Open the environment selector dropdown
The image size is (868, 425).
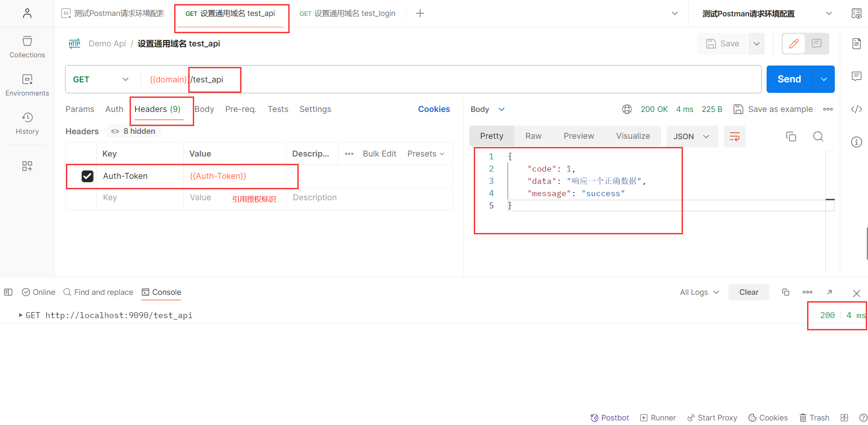[x=767, y=14]
